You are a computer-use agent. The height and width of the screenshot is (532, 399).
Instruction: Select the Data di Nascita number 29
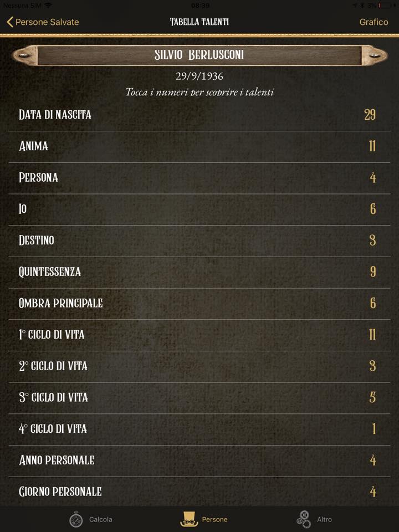coord(370,115)
